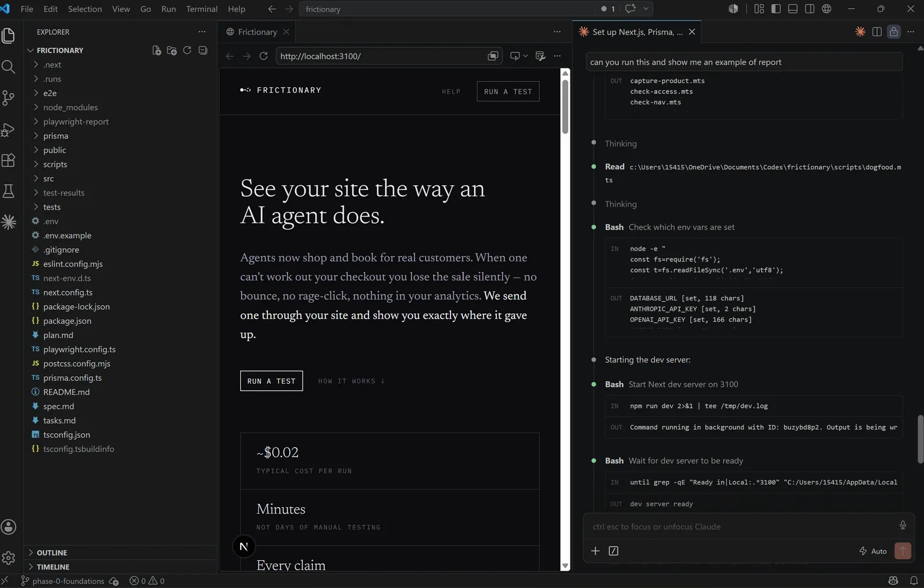Refresh the Explorer file tree
The height and width of the screenshot is (588, 924).
[187, 50]
